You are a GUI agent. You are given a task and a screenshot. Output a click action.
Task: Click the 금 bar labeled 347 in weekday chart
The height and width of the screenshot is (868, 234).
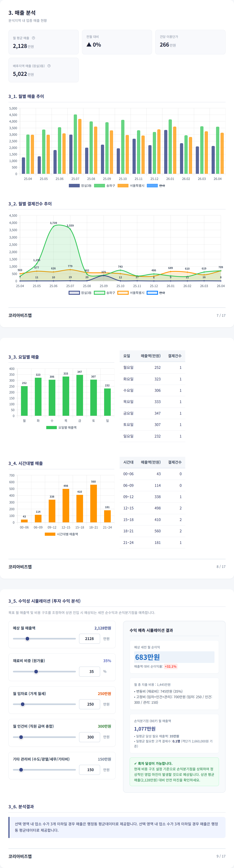80,395
